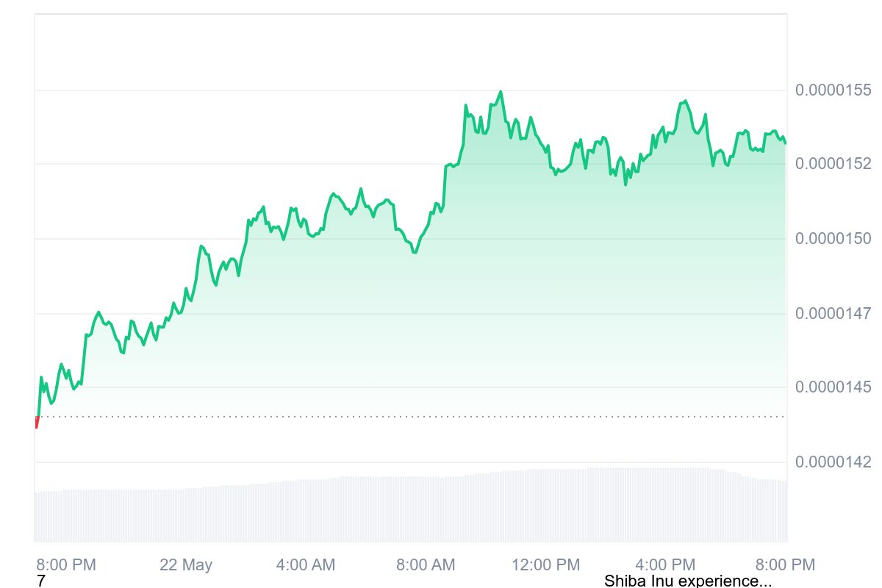The width and height of the screenshot is (882, 588).
Task: Click the 0.0000155 price axis label
Action: tap(833, 90)
